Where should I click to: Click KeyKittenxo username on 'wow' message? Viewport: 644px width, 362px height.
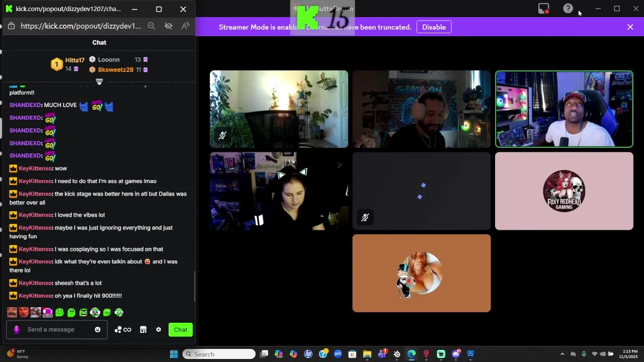(x=36, y=168)
